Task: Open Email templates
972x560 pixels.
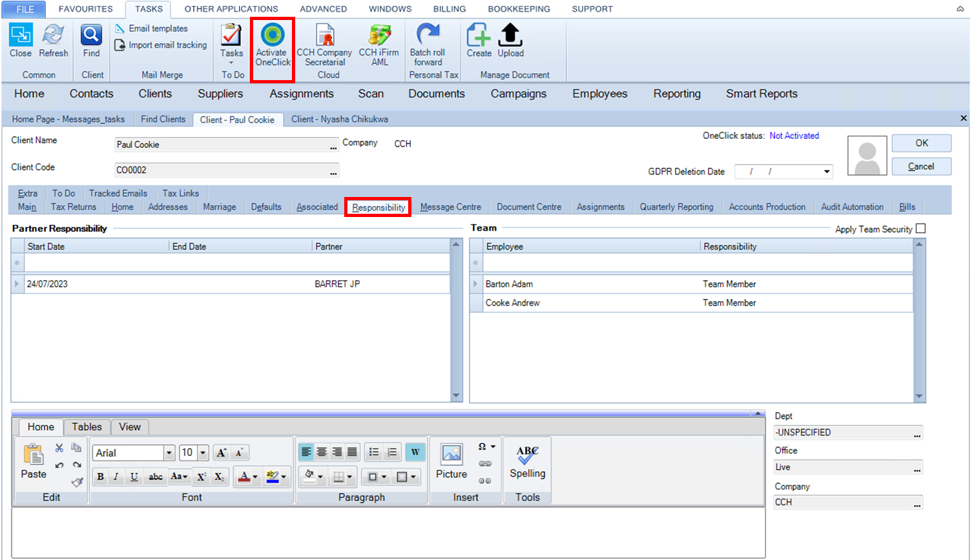Action: [152, 28]
